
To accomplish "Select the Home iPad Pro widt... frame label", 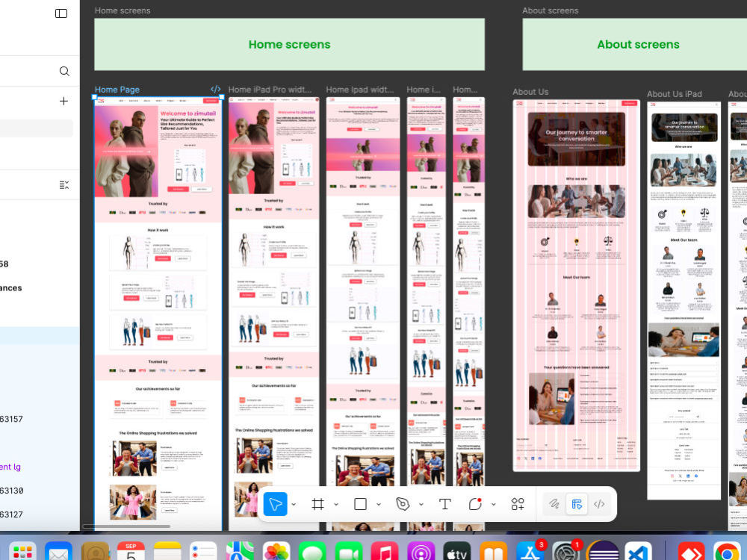I will tap(270, 90).
